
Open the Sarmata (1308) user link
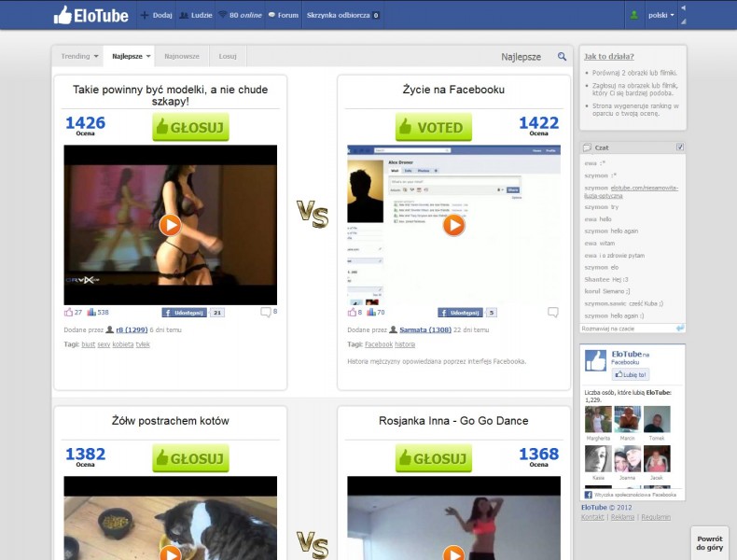point(425,329)
